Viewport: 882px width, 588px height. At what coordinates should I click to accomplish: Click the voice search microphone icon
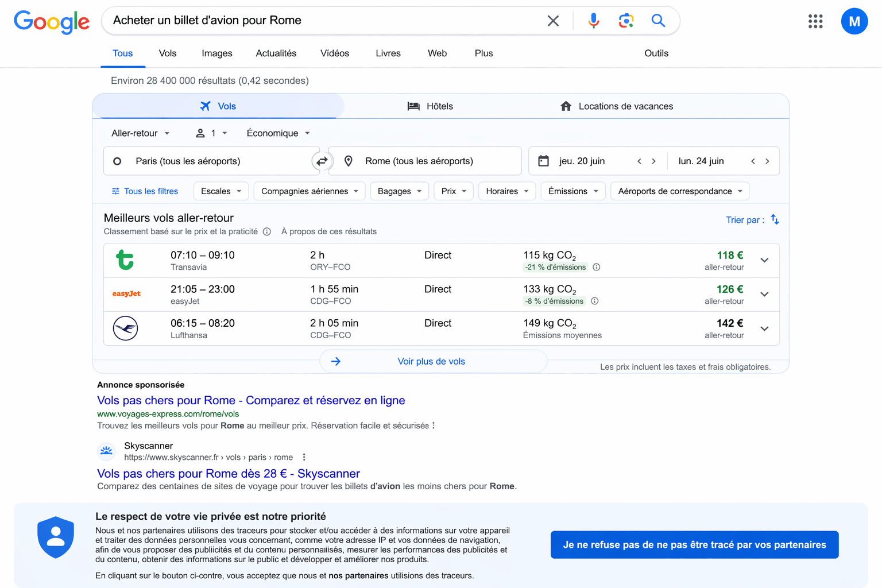[x=594, y=21]
